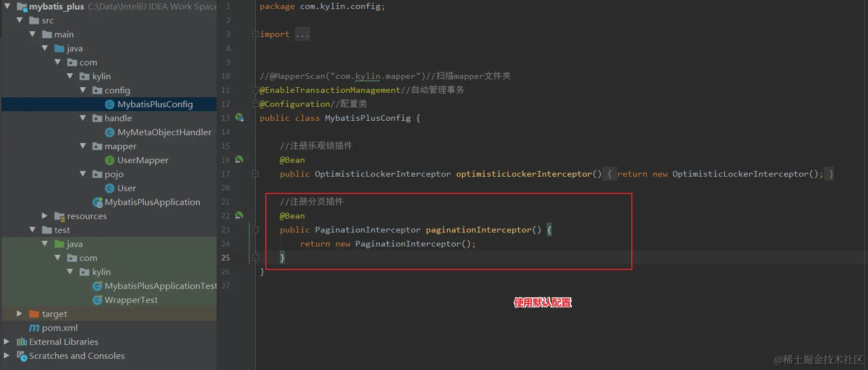Click the test java folder icon

point(59,244)
